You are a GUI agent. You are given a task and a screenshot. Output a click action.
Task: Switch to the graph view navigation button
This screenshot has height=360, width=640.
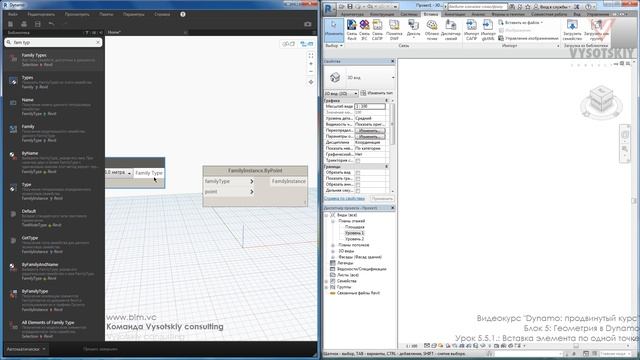[307, 44]
